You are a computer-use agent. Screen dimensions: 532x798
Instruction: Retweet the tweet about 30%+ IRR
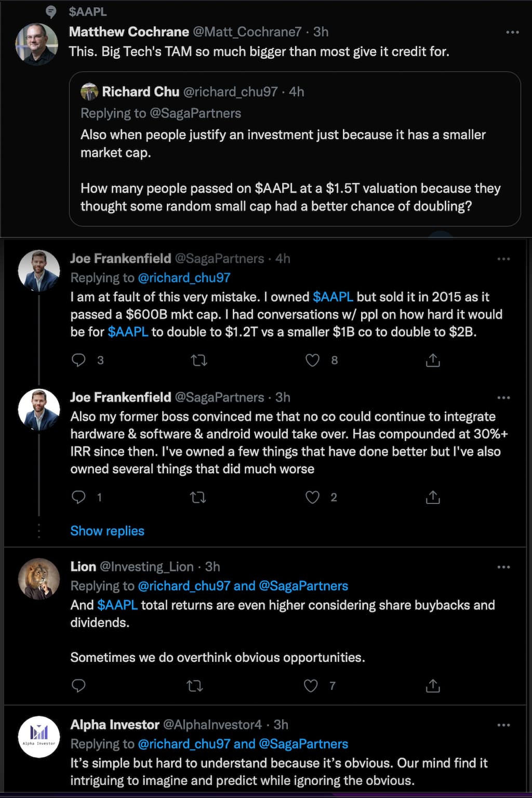(x=198, y=497)
